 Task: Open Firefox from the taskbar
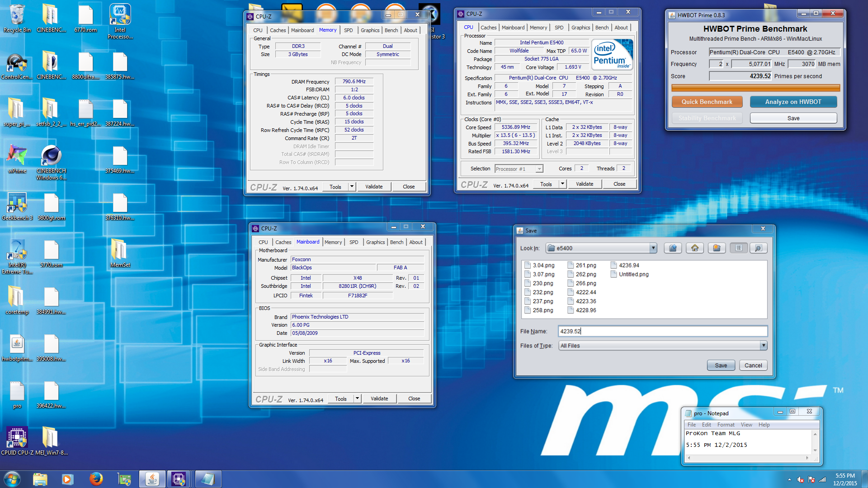(x=96, y=479)
